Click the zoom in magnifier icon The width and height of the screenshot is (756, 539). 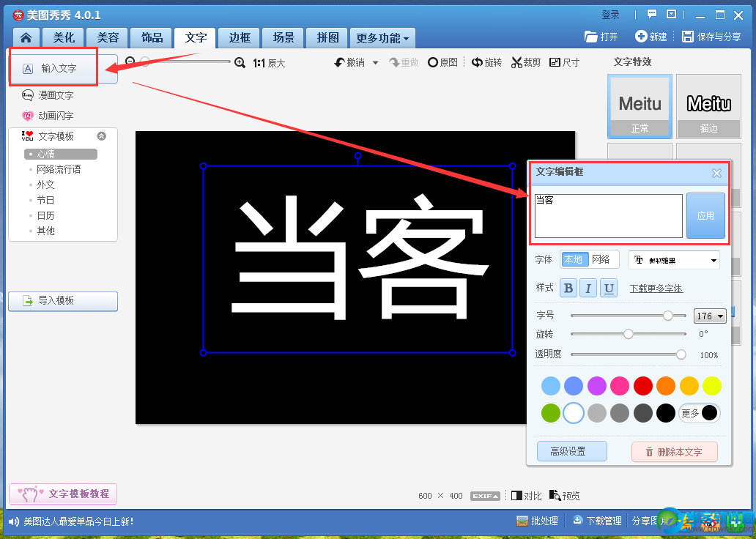240,63
